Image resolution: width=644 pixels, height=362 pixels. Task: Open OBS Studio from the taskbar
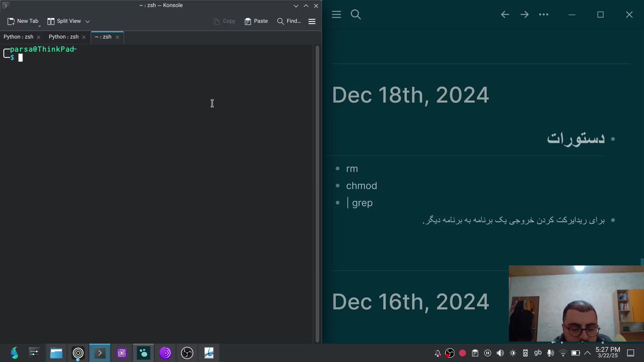187,353
